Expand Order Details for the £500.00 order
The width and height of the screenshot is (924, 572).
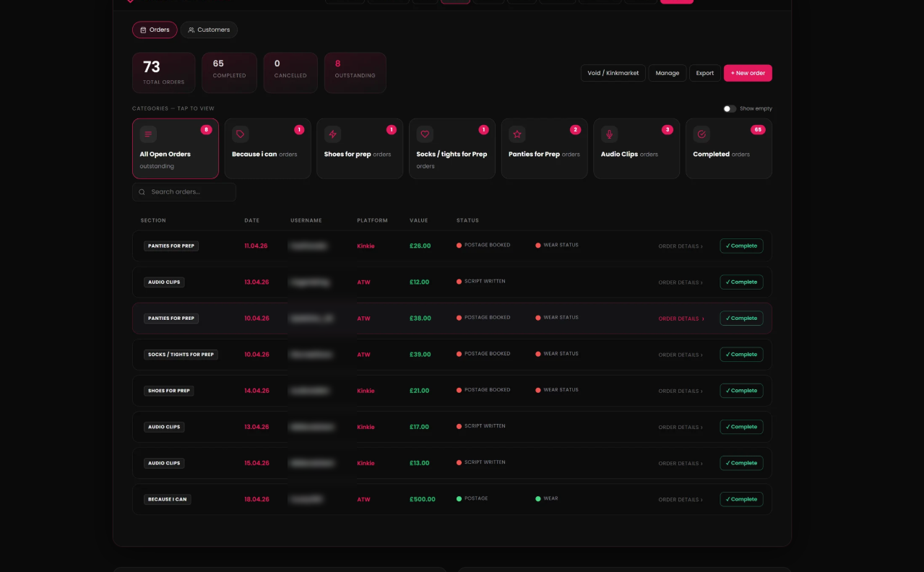tap(681, 499)
